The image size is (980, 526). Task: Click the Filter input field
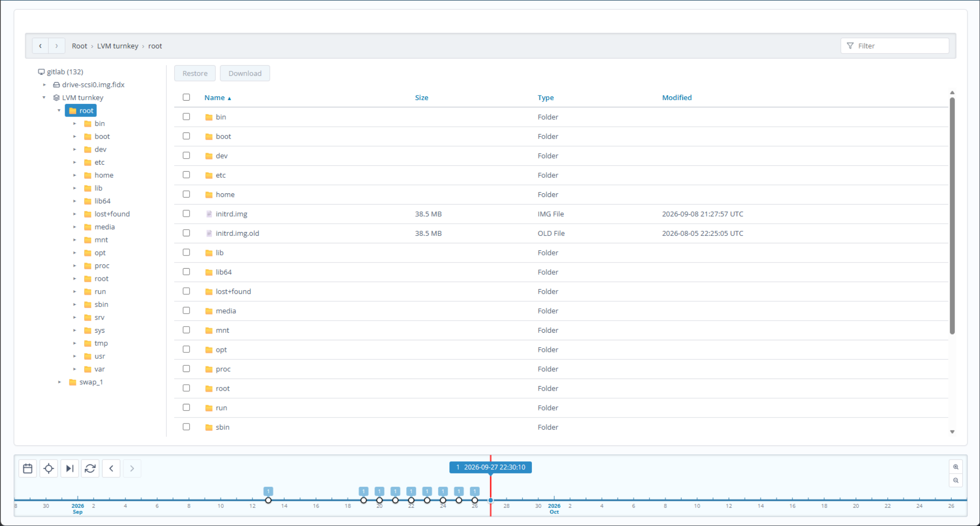point(895,46)
